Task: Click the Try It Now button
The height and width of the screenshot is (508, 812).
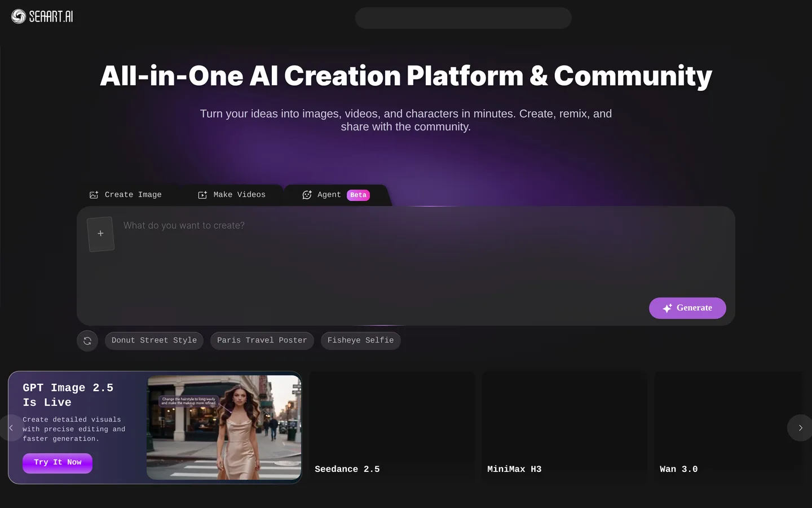Action: [58, 463]
